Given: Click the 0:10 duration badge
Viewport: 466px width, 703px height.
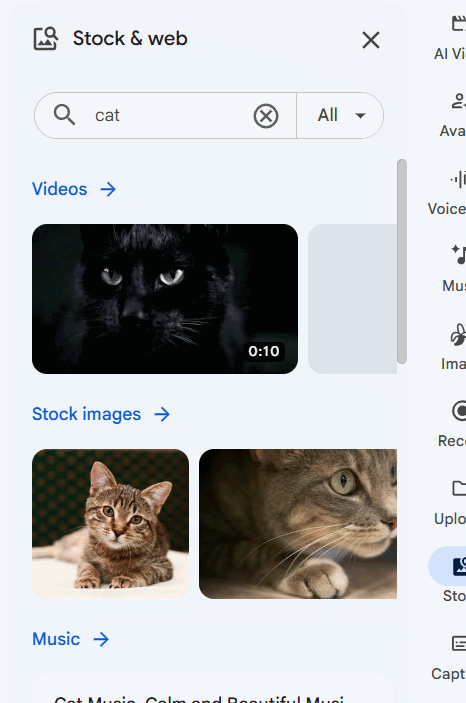Looking at the screenshot, I should [x=264, y=351].
